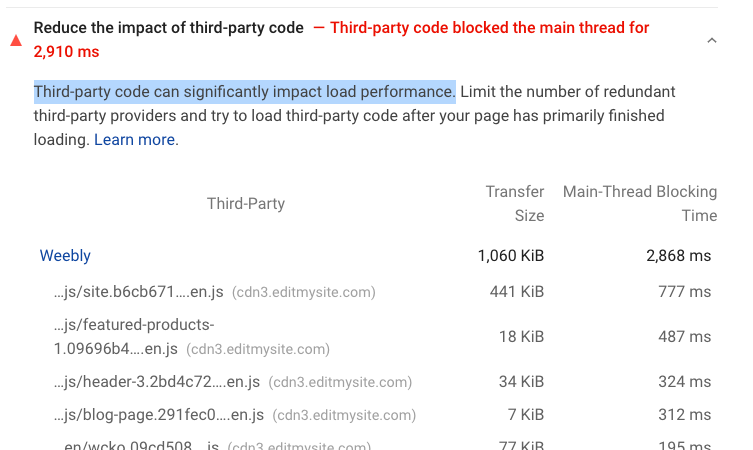Screen dimensions: 753x450
Task: Open the Weebly third-party link
Action: pos(65,256)
